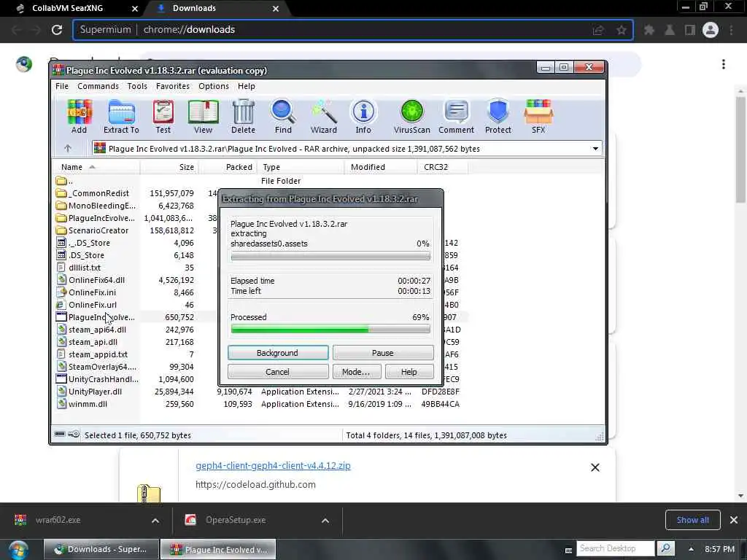The image size is (747, 560).
Task: Select the OnlineFix64.dll file
Action: (x=96, y=280)
